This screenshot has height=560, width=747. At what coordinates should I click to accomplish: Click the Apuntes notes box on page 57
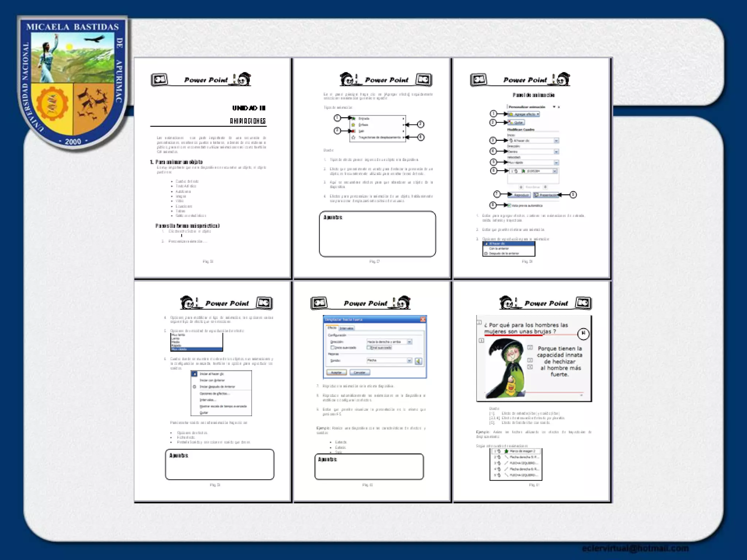(377, 234)
